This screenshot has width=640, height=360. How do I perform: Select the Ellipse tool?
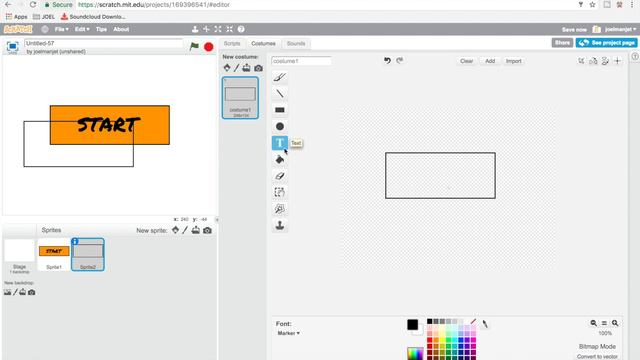pyautogui.click(x=280, y=127)
